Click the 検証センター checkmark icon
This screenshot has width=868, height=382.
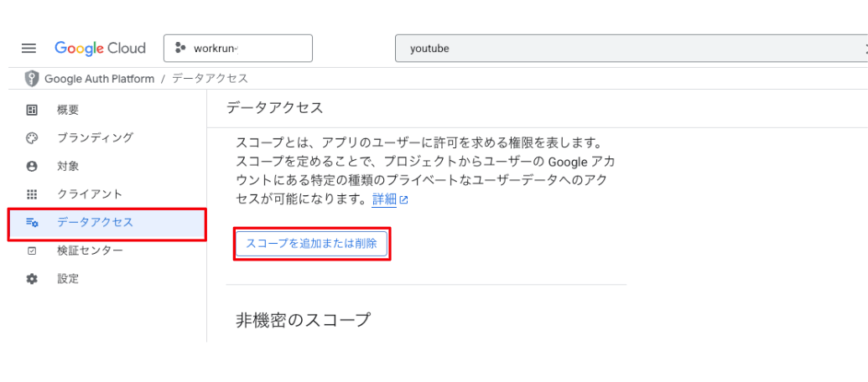tap(32, 250)
